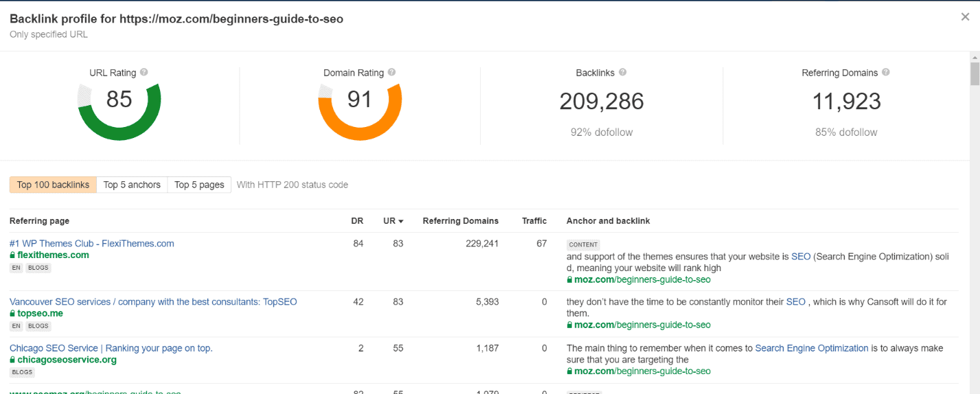Viewport: 980px width, 394px height.
Task: Click DR value 84 for FlexiThemes
Action: (x=358, y=244)
